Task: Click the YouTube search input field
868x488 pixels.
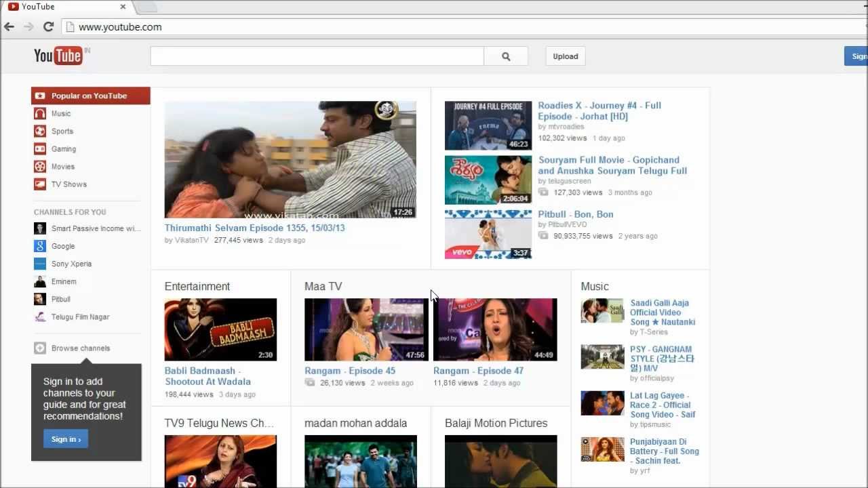Action: pyautogui.click(x=317, y=56)
